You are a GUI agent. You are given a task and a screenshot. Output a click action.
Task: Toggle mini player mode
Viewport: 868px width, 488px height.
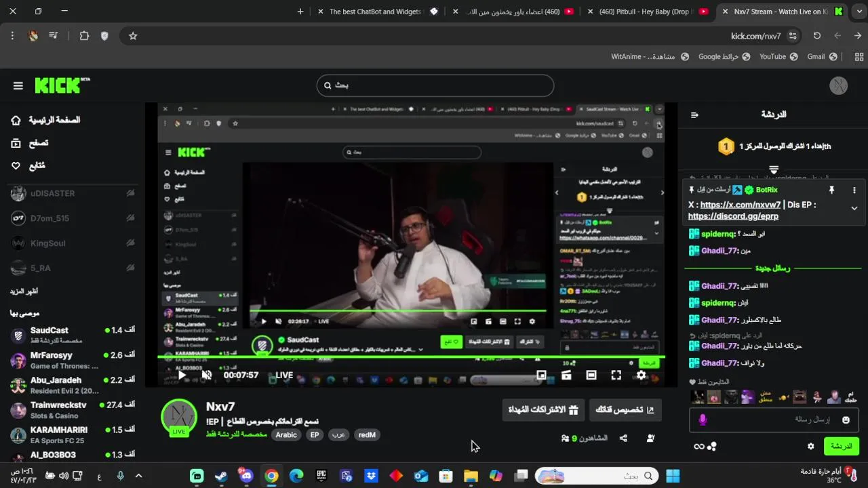click(x=566, y=375)
